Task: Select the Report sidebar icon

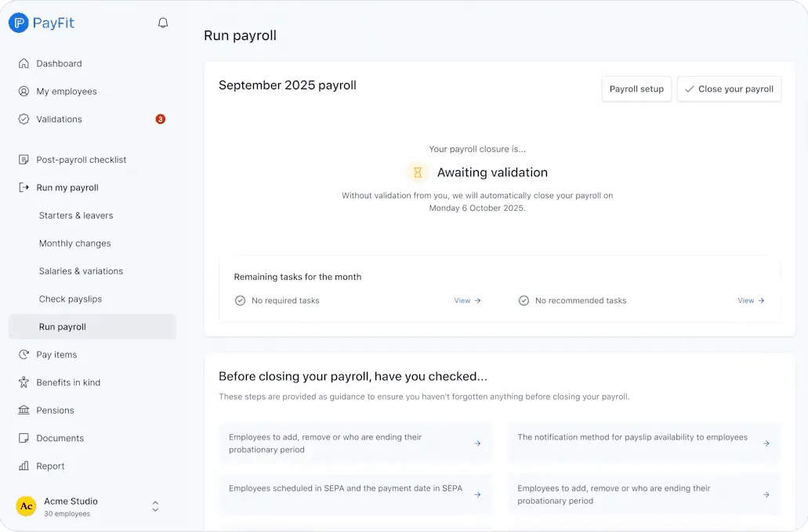Action: [24, 465]
